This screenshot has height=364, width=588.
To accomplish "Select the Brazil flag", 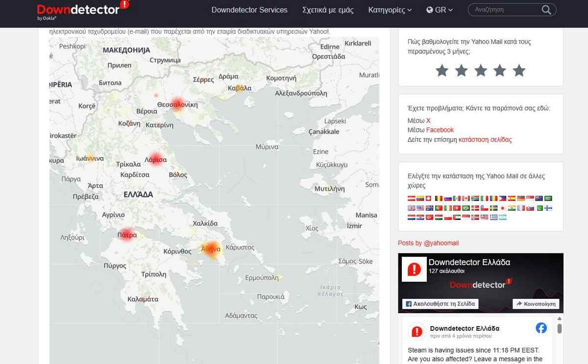I will [466, 208].
